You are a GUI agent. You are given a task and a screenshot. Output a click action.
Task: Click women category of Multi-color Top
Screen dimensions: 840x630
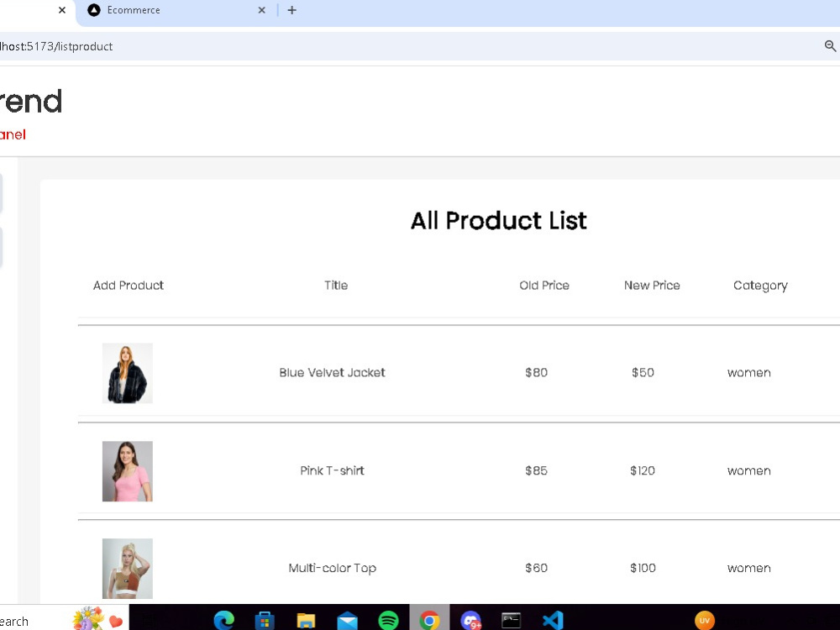[x=749, y=569]
